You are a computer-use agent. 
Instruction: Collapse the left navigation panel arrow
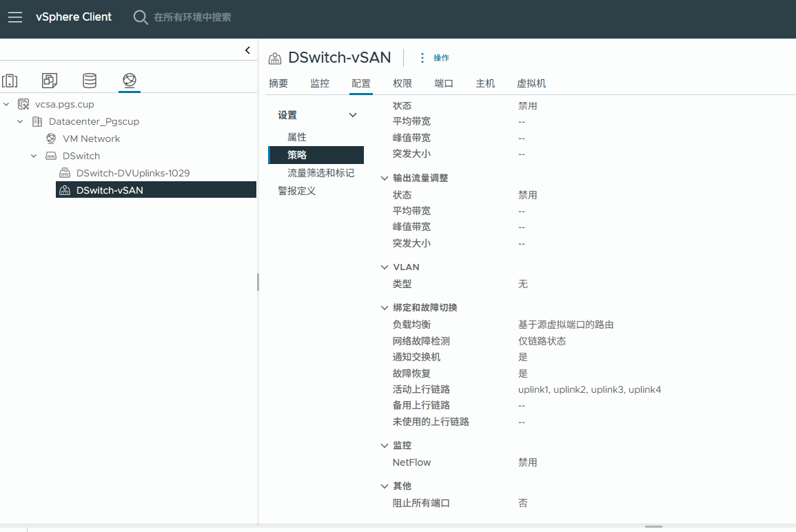pos(247,50)
